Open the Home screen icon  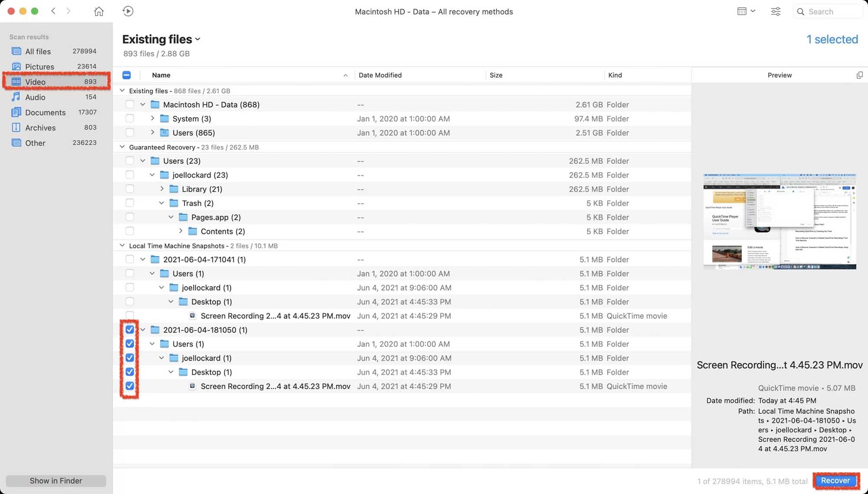tap(99, 11)
